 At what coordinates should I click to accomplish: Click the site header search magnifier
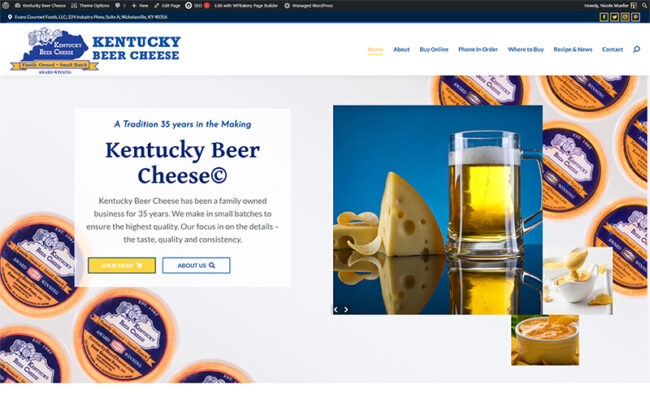click(x=636, y=49)
